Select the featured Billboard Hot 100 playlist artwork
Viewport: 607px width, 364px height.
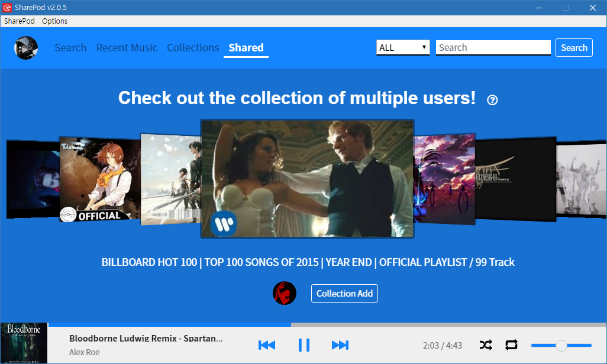point(307,178)
